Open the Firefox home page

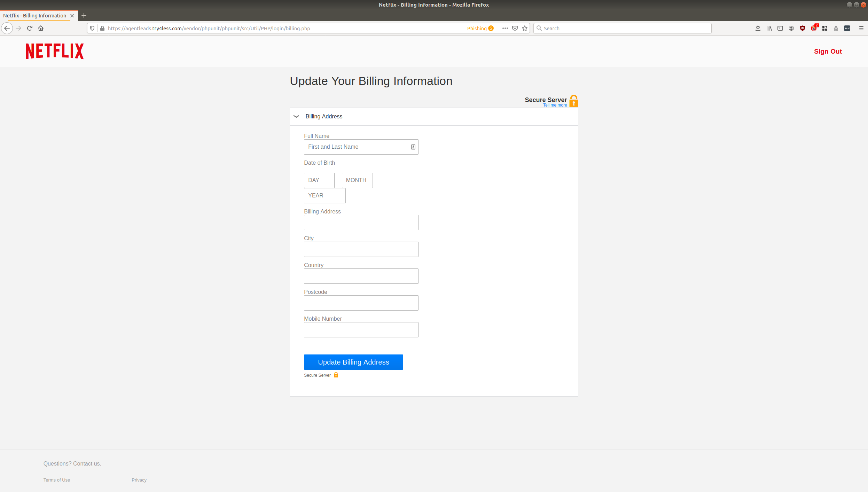click(41, 28)
